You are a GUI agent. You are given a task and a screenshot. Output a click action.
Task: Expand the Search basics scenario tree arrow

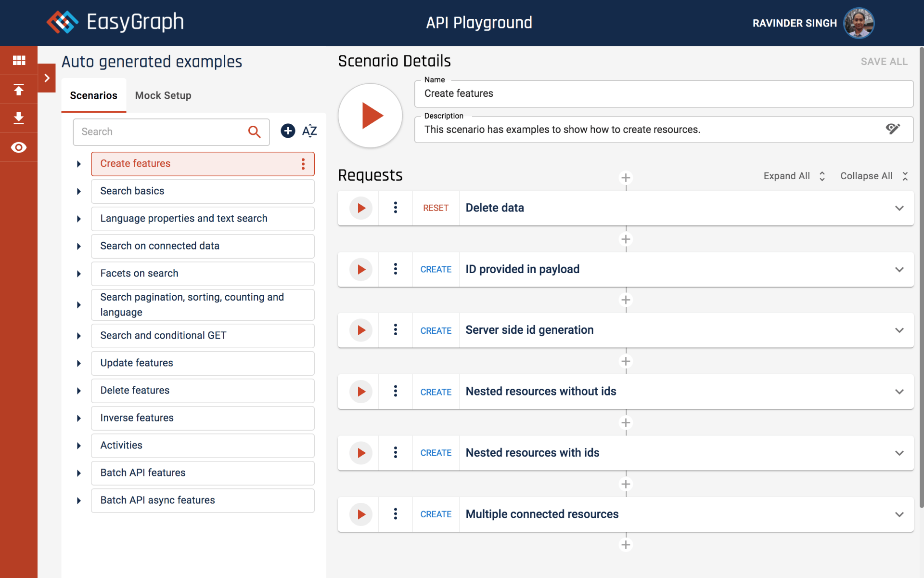tap(79, 192)
